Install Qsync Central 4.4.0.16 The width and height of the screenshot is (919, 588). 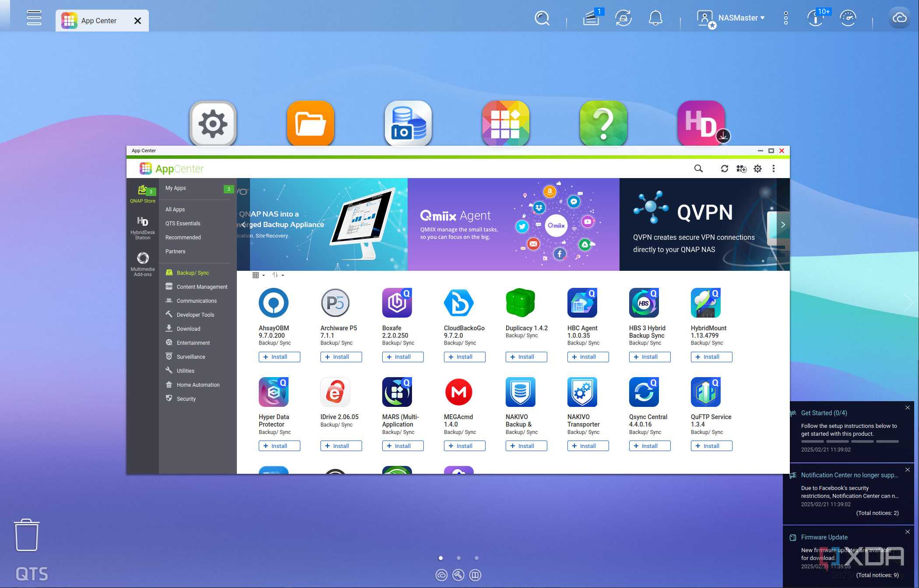pos(650,446)
